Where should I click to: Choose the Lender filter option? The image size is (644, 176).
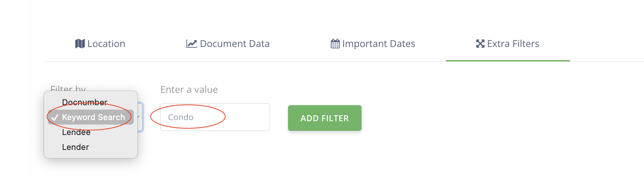click(75, 147)
